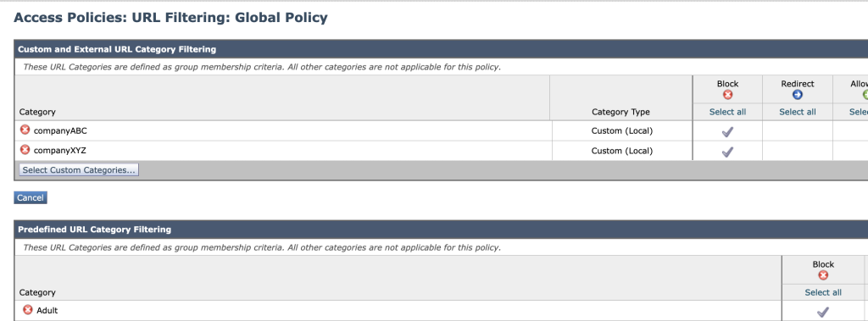Click the red block icon beside companyXYZ
868x321 pixels.
pos(25,149)
